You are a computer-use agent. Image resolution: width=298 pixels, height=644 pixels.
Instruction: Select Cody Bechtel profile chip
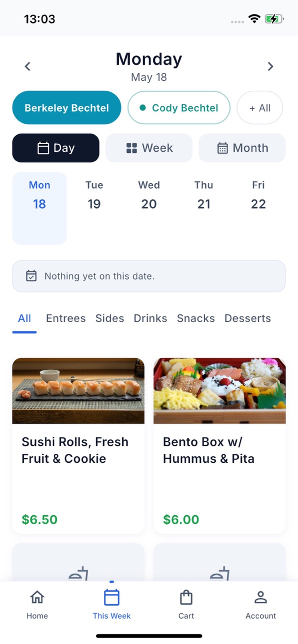(179, 107)
